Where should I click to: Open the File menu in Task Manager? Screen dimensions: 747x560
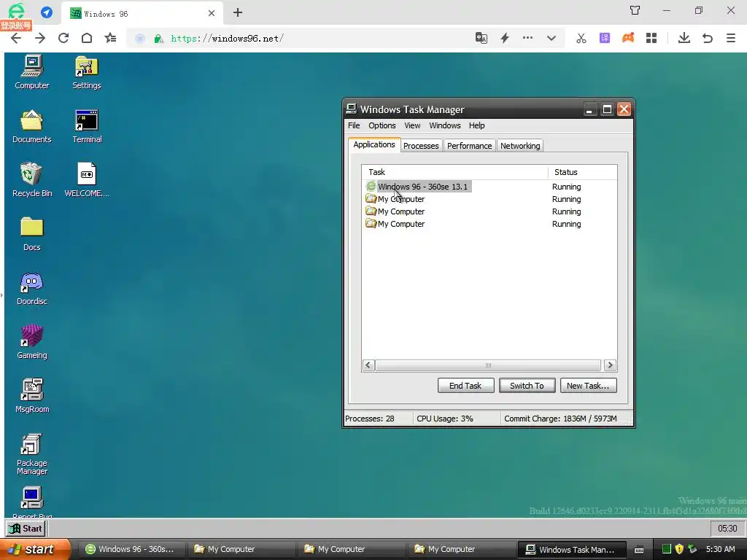pyautogui.click(x=354, y=125)
